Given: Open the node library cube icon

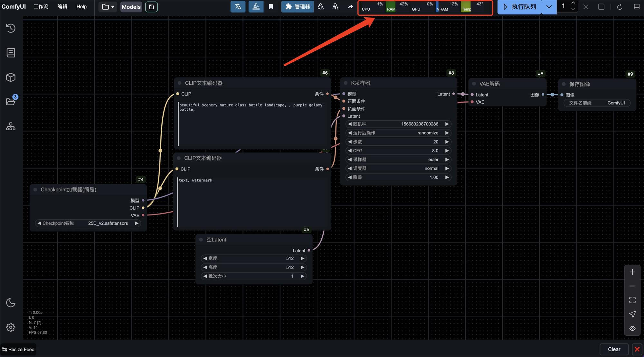Looking at the screenshot, I should (x=11, y=78).
